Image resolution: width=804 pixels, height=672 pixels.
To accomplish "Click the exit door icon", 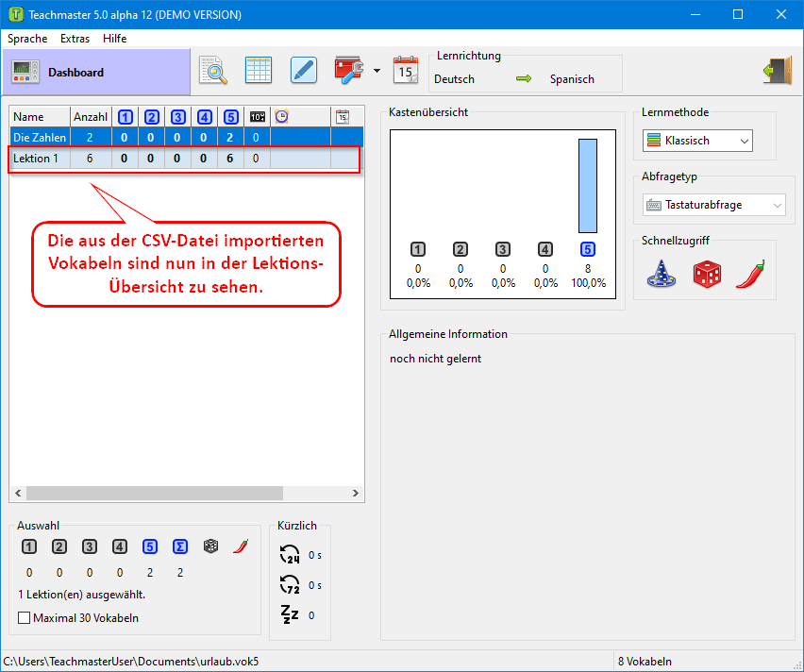I will 776,72.
